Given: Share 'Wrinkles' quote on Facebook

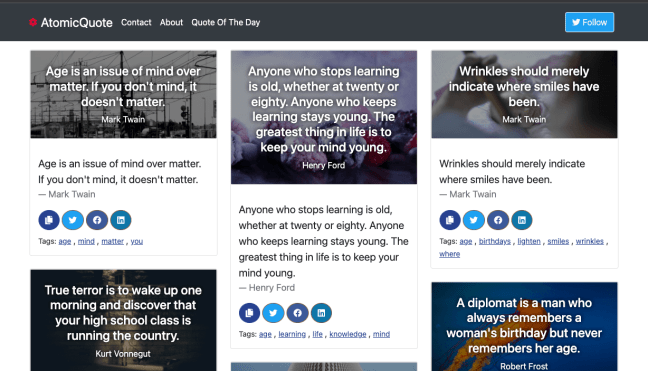Looking at the screenshot, I should click(498, 220).
